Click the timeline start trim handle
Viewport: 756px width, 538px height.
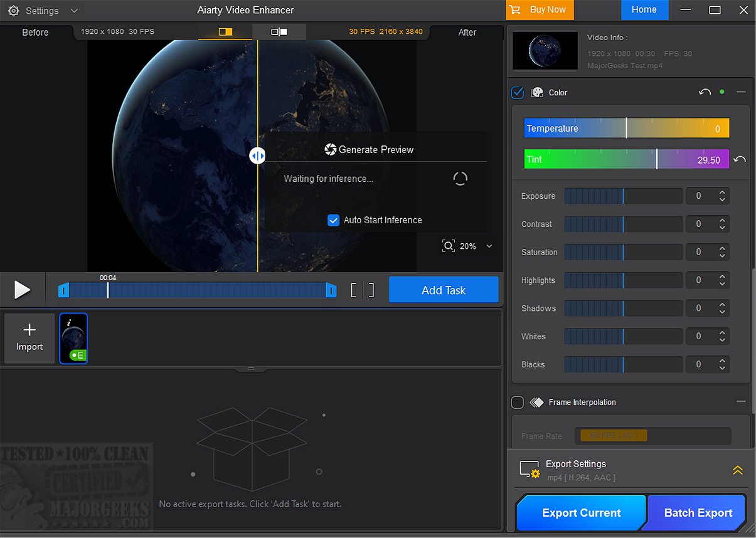(x=63, y=290)
